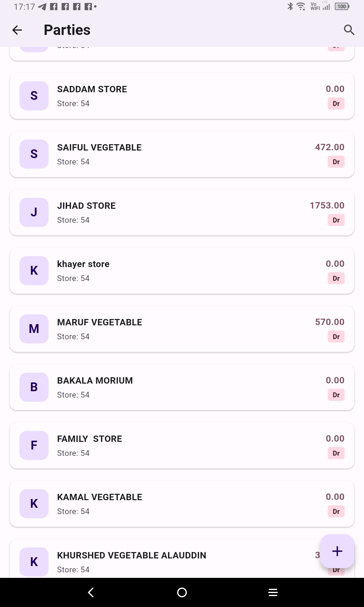Click the 1753.00 balance amount
Viewport: 364px width, 607px height.
[327, 205]
